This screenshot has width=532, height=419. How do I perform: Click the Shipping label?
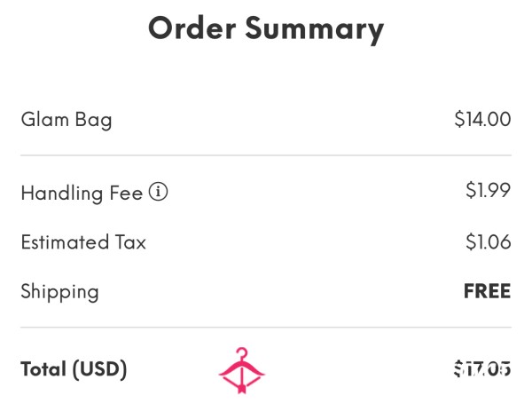pyautogui.click(x=59, y=292)
